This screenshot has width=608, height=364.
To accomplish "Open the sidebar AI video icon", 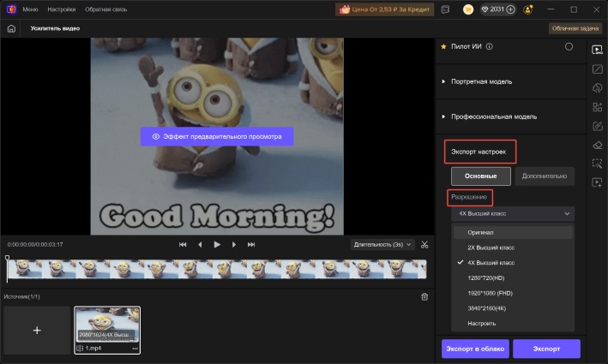I will pos(597,182).
